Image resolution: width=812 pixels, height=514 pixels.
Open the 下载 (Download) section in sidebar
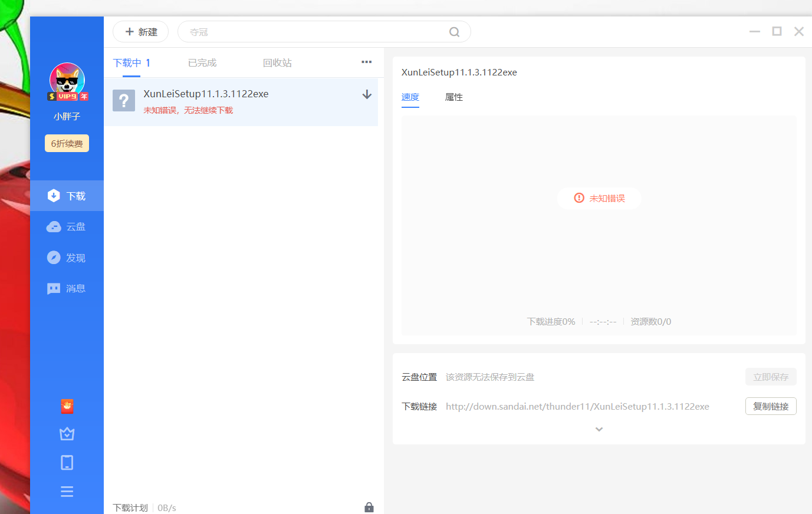point(67,195)
